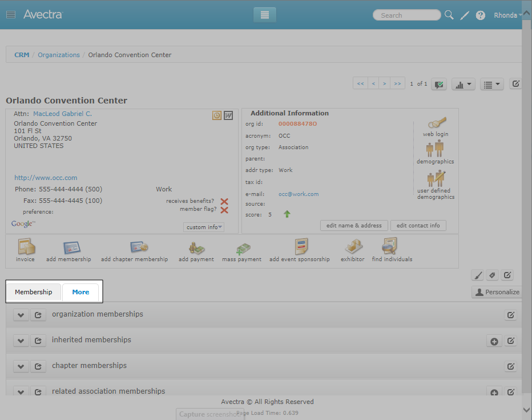This screenshot has width=532, height=420.
Task: Click the Word document icon beside Attn
Action: 228,115
